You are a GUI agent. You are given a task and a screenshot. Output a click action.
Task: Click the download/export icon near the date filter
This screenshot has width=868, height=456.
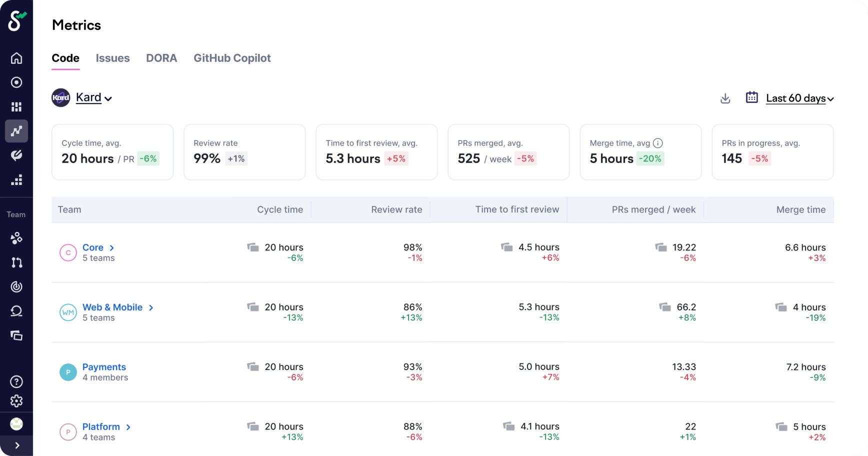[x=725, y=98]
